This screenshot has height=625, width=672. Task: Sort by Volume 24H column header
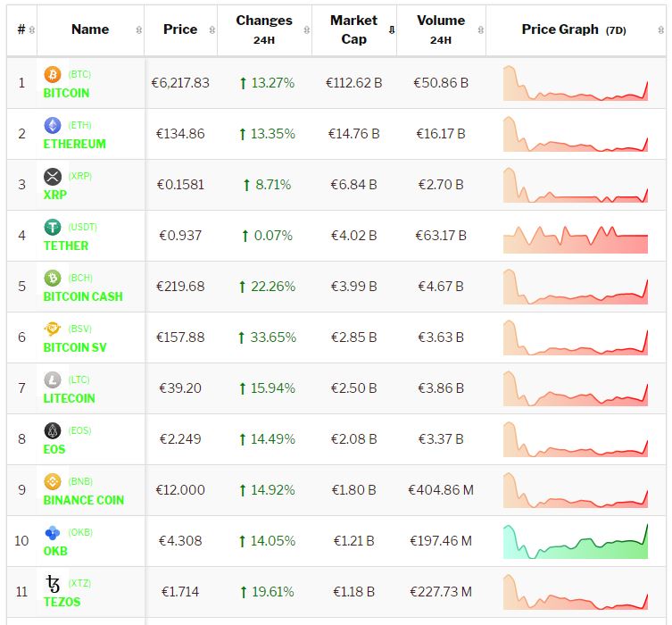pos(440,29)
